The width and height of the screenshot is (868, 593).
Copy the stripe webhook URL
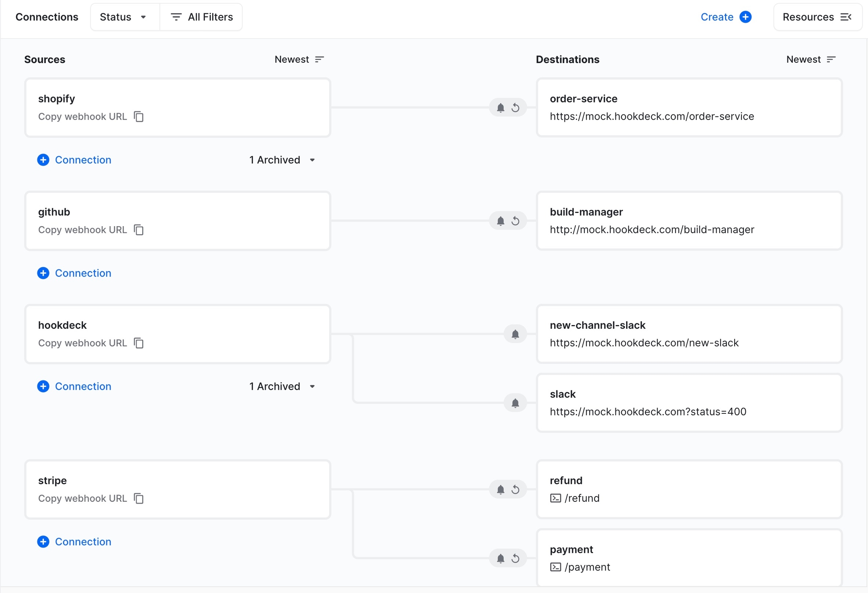(139, 499)
